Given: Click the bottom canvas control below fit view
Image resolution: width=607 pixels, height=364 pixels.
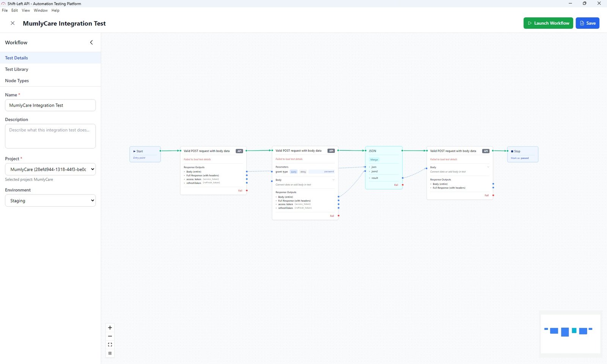Looking at the screenshot, I should 110,353.
